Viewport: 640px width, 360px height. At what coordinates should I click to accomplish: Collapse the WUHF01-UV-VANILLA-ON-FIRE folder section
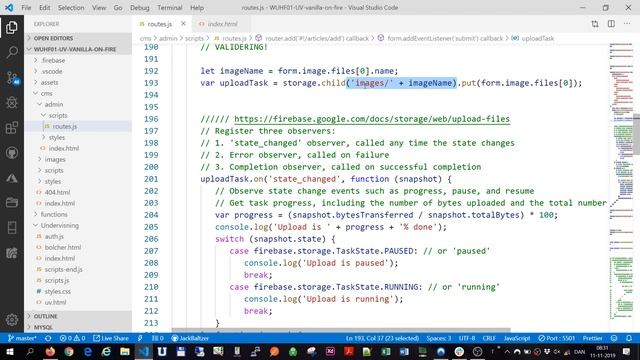point(78,49)
